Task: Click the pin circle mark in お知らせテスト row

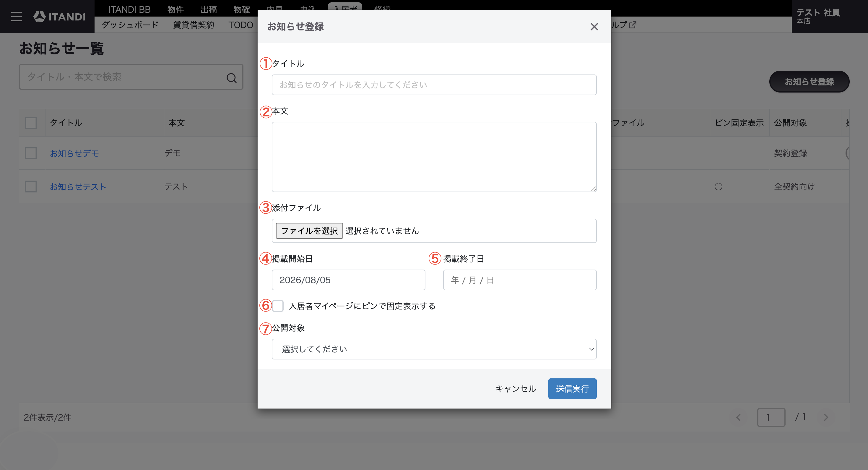Action: 719,187
